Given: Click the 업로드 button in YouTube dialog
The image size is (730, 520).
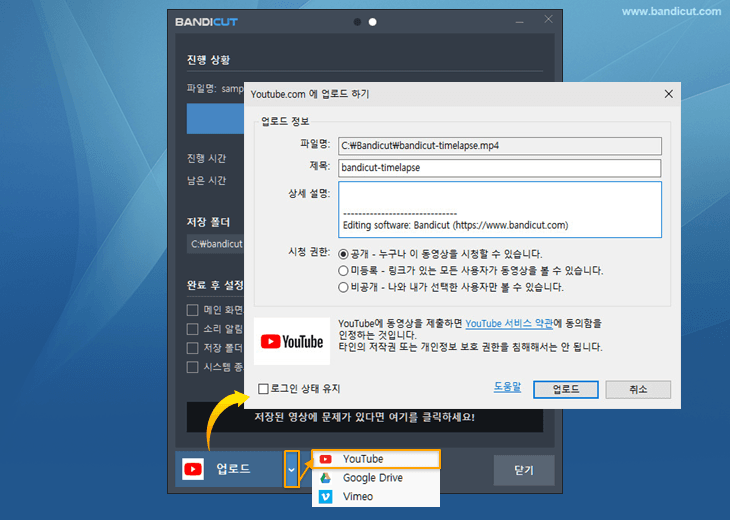Looking at the screenshot, I should 566,390.
